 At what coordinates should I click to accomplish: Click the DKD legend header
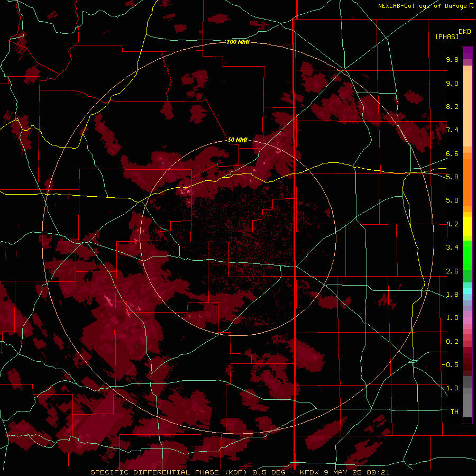tap(465, 32)
